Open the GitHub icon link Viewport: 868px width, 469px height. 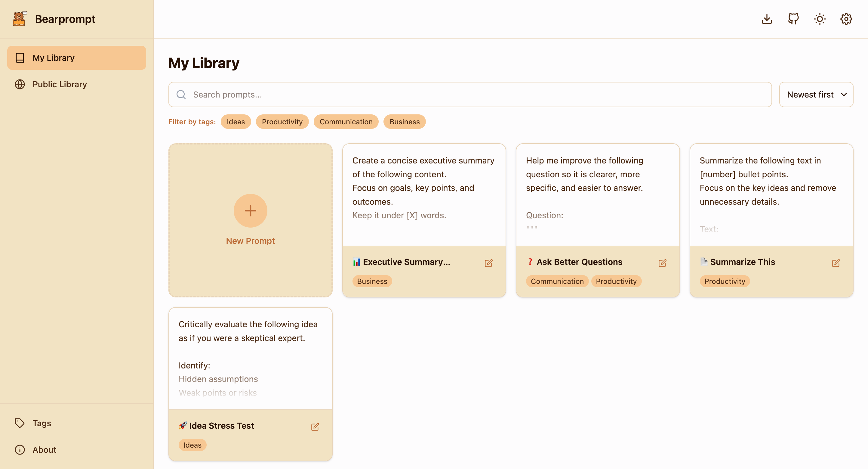pyautogui.click(x=793, y=19)
